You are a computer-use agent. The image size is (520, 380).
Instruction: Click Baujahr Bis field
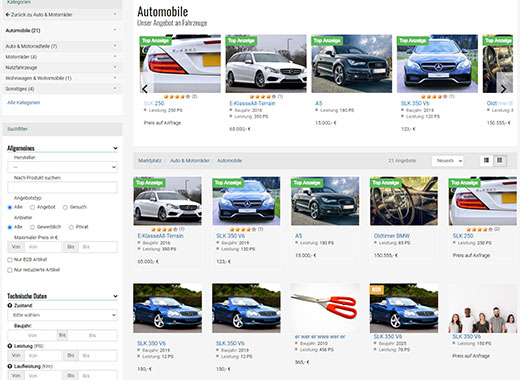click(92, 335)
